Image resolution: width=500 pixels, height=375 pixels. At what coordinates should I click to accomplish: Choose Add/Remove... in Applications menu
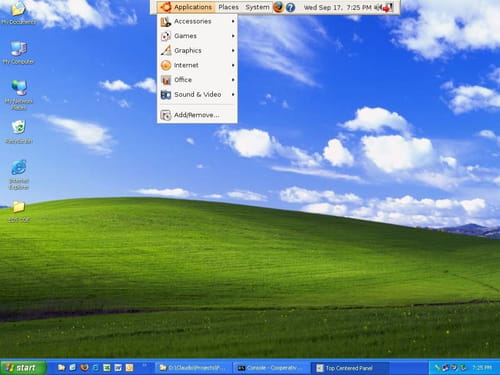(197, 115)
